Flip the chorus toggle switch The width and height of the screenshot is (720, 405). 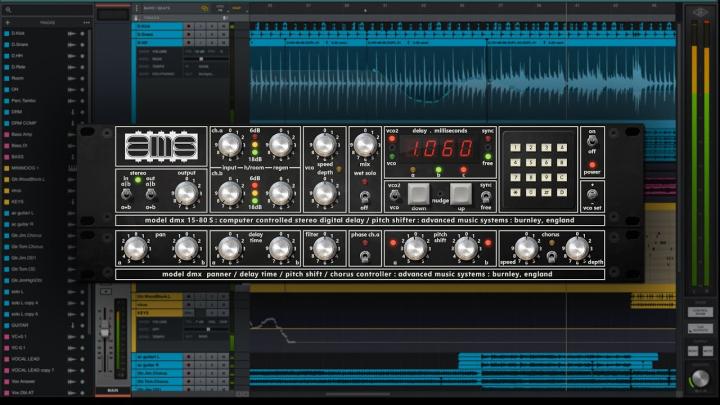pyautogui.click(x=551, y=257)
